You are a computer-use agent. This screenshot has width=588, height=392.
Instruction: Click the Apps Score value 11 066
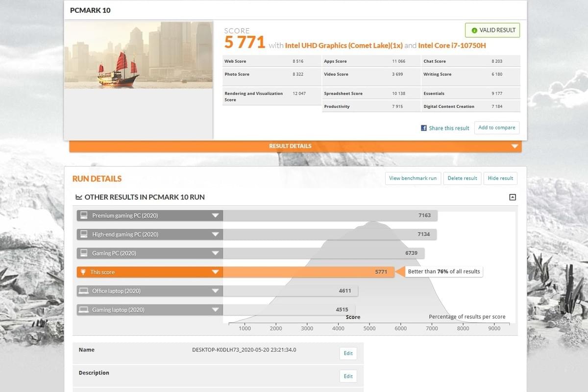point(398,61)
